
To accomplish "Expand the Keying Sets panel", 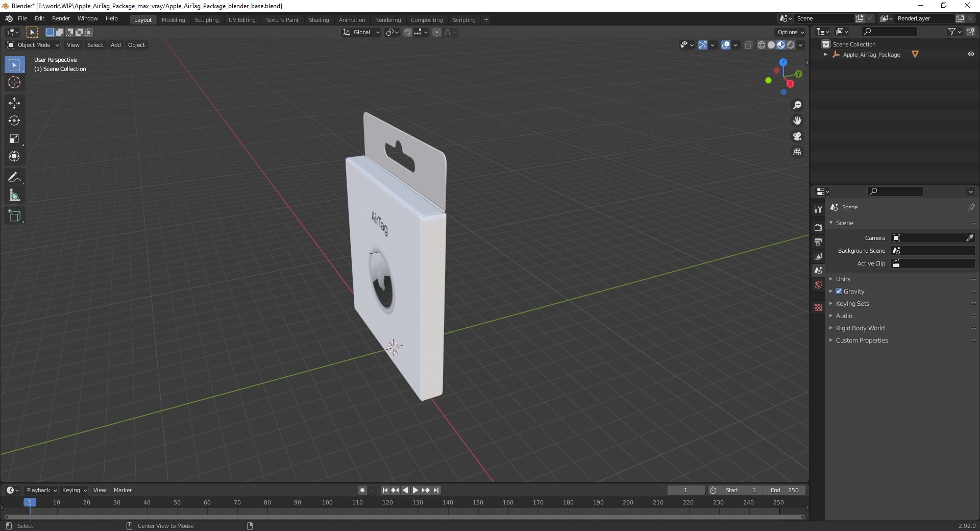I will pyautogui.click(x=852, y=303).
